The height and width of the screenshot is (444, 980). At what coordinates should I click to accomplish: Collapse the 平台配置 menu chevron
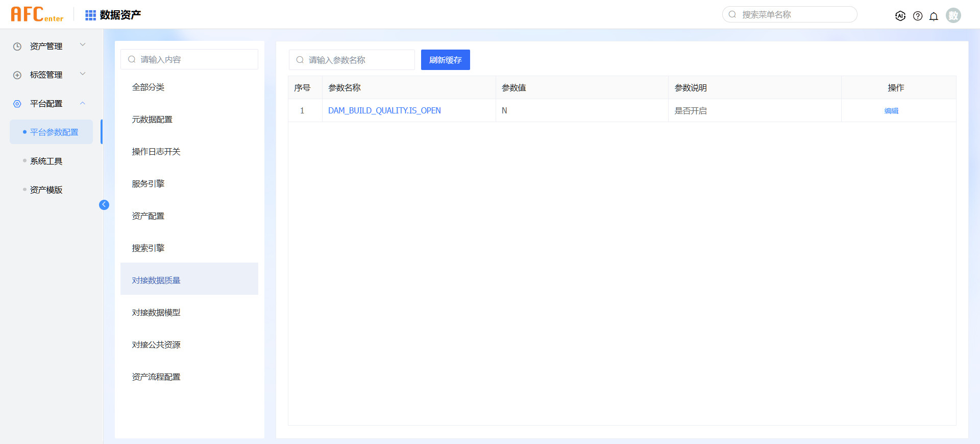point(83,103)
